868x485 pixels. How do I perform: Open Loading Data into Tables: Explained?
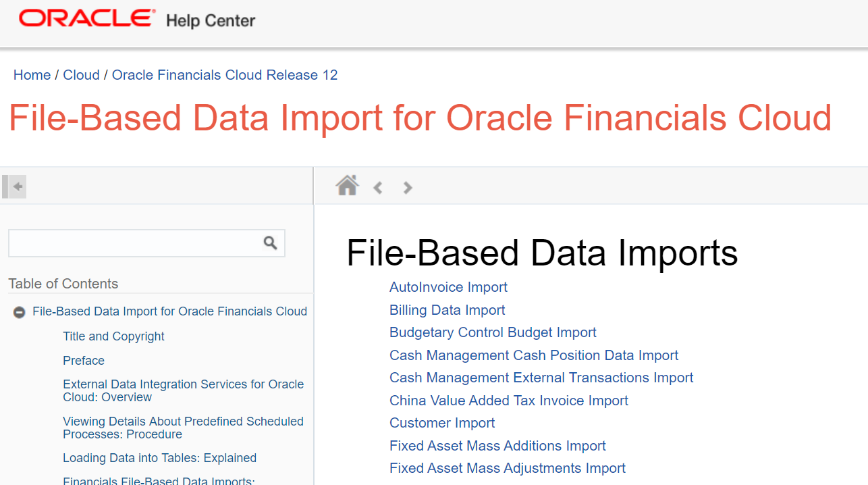159,458
